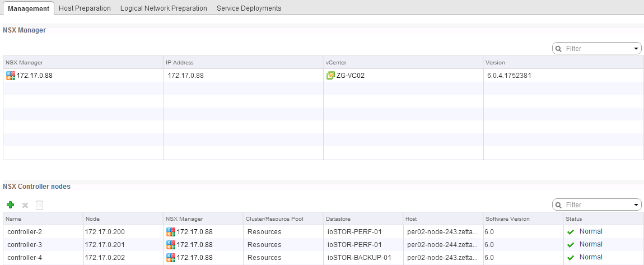
Task: Click Resources cell in controller-4 row
Action: click(x=264, y=258)
